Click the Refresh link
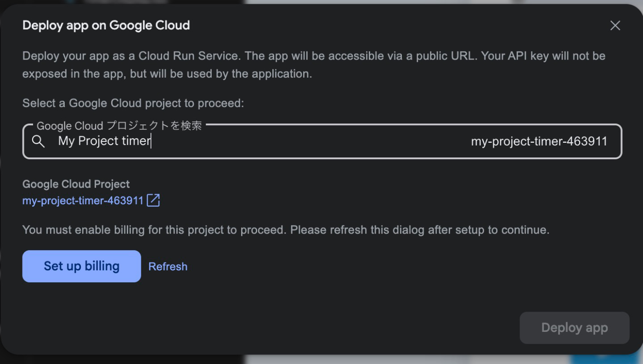 click(168, 267)
